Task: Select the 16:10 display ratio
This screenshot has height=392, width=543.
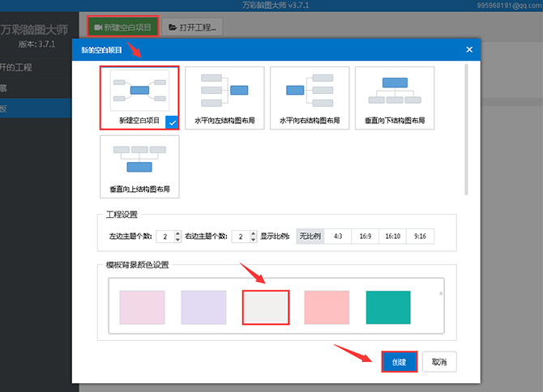Action: [x=393, y=236]
